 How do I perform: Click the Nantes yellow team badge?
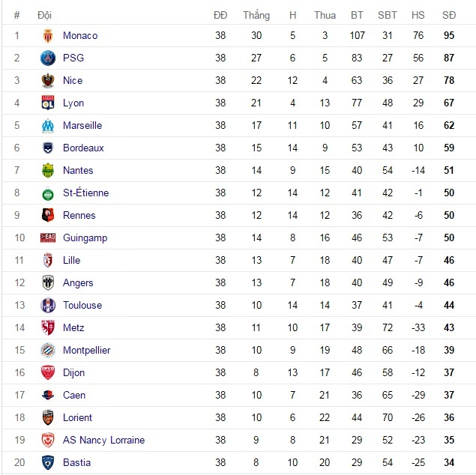[48, 171]
